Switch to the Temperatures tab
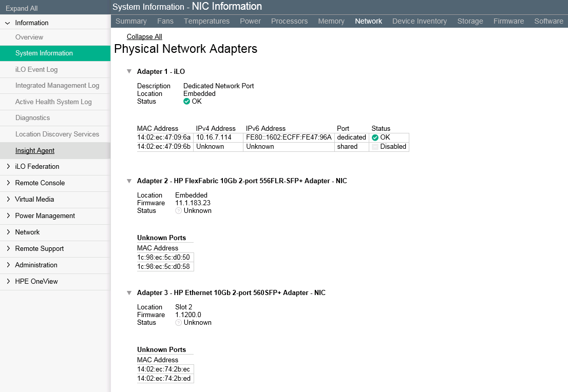This screenshot has width=568, height=392. (206, 21)
